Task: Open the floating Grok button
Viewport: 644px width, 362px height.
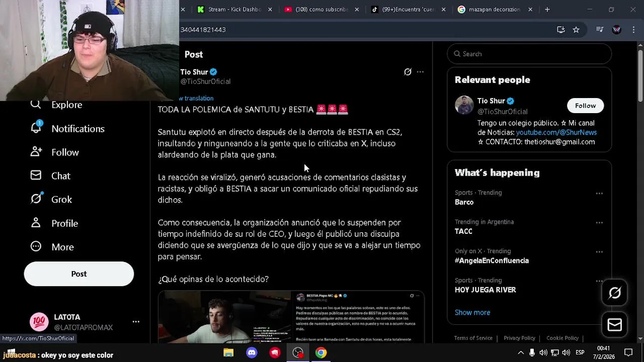Action: [x=614, y=293]
